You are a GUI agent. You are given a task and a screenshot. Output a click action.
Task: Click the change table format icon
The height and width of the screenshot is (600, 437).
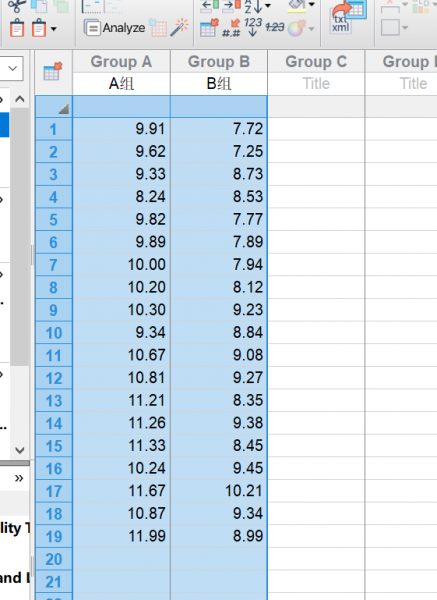pos(209,28)
